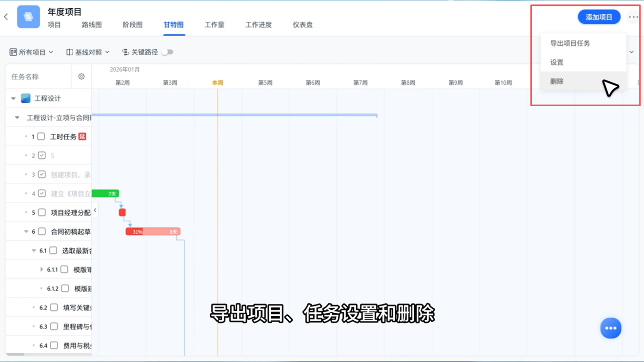The height and width of the screenshot is (362, 644).
Task: Switch to the 工作量 tab
Action: (214, 25)
